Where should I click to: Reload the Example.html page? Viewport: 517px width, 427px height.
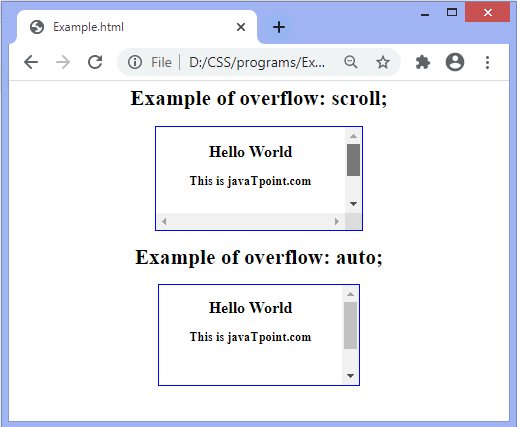pos(95,62)
